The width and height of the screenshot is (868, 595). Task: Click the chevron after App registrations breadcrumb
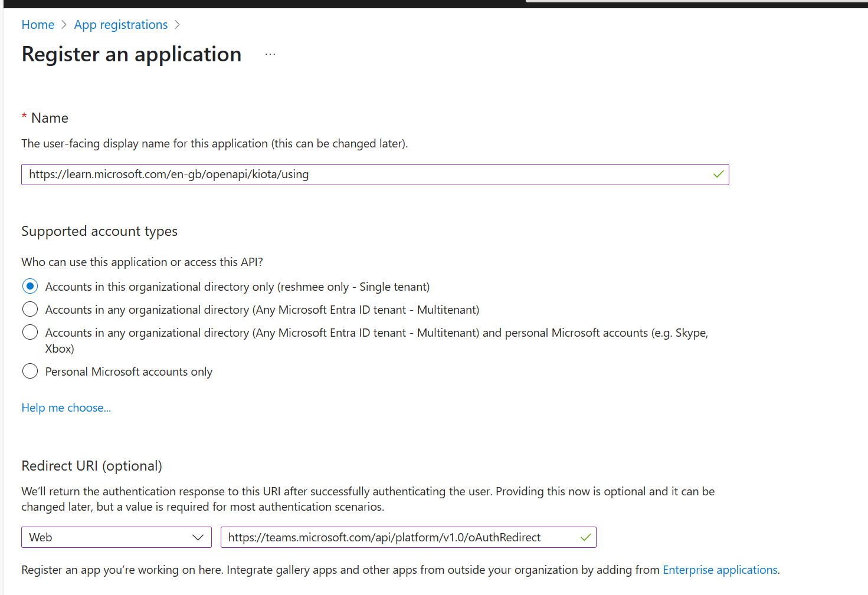(176, 25)
